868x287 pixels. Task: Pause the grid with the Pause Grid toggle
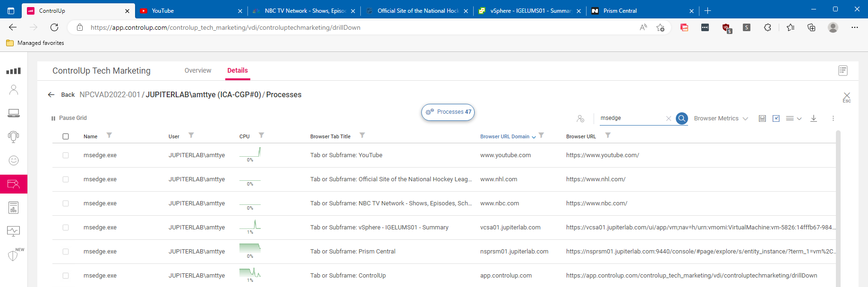click(69, 118)
